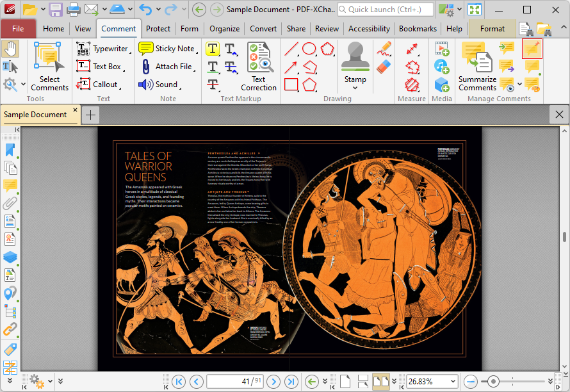This screenshot has height=392, width=570.
Task: Open the Attachments paperclip pane
Action: (10, 204)
